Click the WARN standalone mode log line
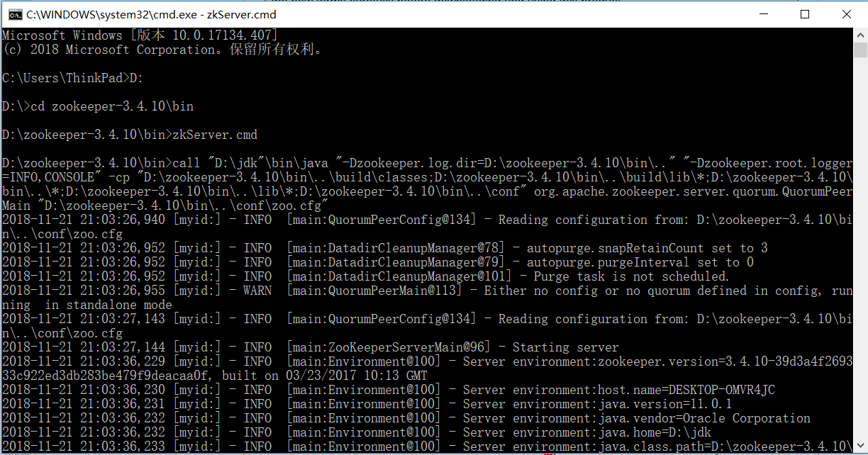868x455 pixels. coord(425,290)
